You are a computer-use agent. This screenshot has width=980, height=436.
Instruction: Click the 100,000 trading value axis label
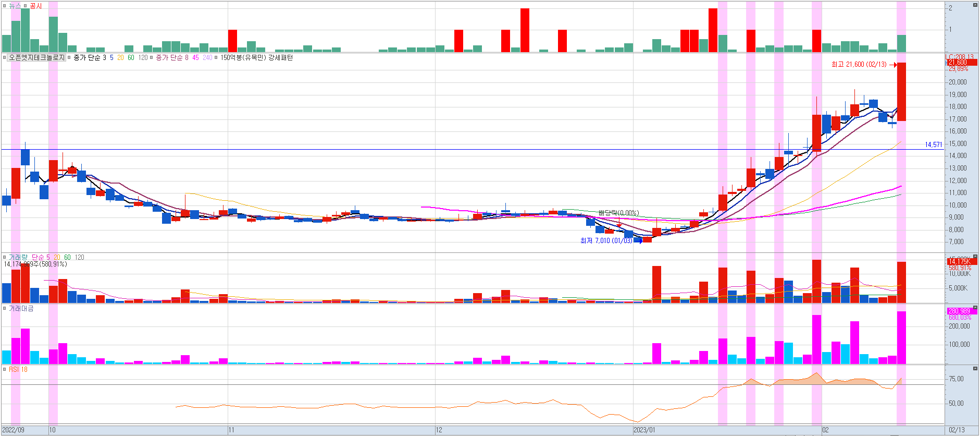click(x=960, y=344)
